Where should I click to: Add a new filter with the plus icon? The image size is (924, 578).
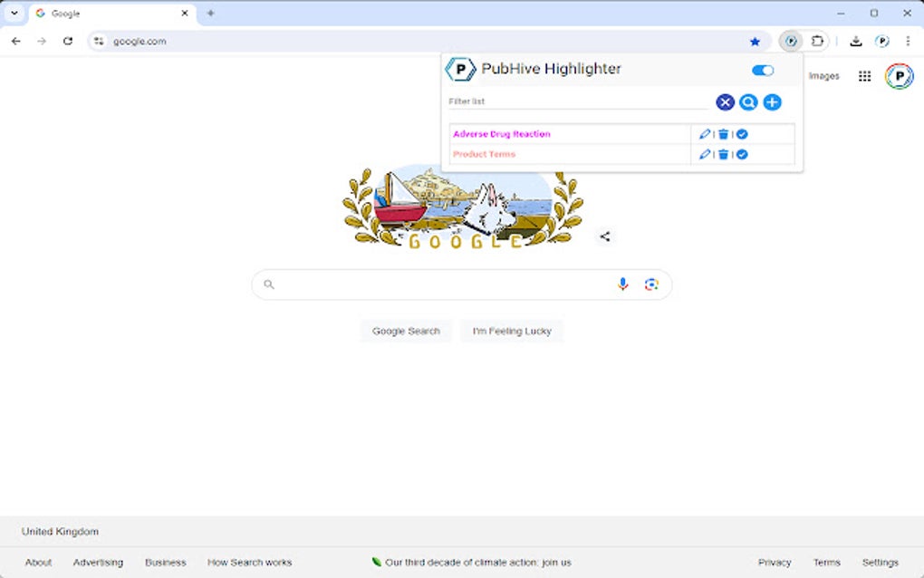(x=772, y=101)
